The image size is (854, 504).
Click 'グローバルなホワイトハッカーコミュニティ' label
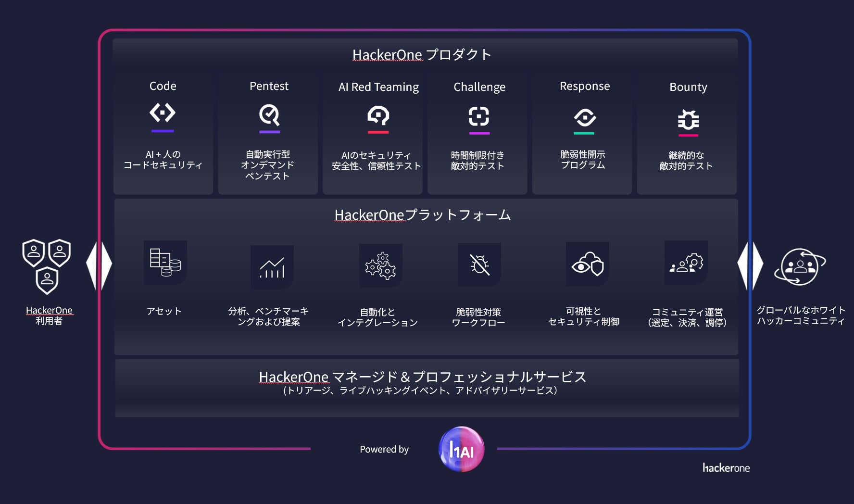801,315
